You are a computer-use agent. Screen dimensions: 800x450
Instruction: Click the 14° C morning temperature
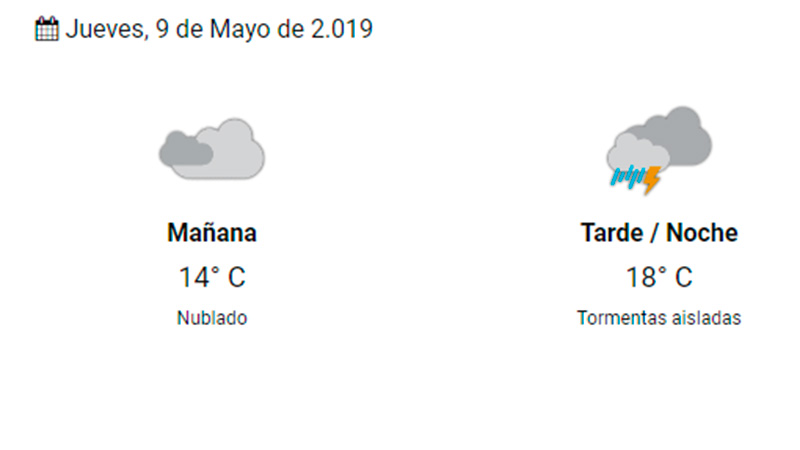[x=212, y=278]
